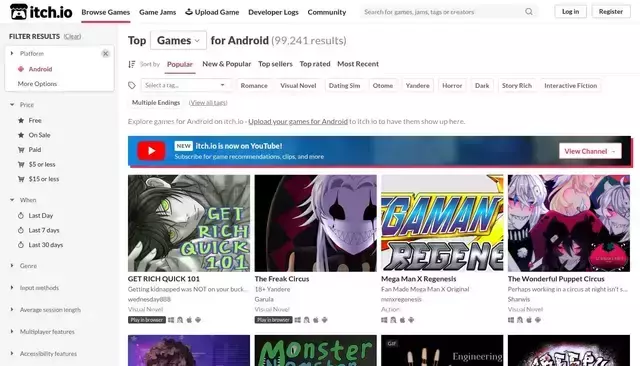Collapse the When filter section
Screen dimensions: 640x366
click(12, 200)
